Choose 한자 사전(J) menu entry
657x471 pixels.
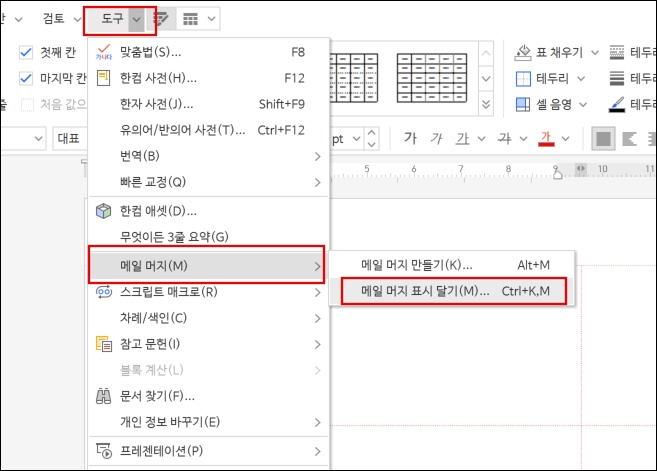point(209,104)
